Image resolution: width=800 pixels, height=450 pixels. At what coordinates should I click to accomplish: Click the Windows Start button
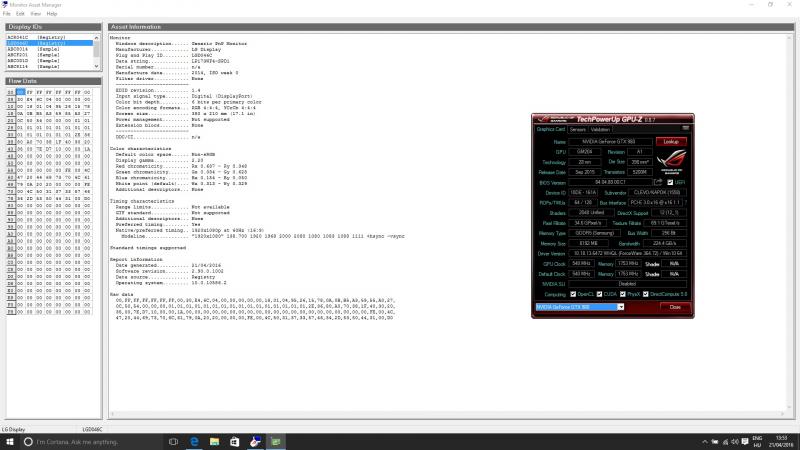tap(9, 441)
